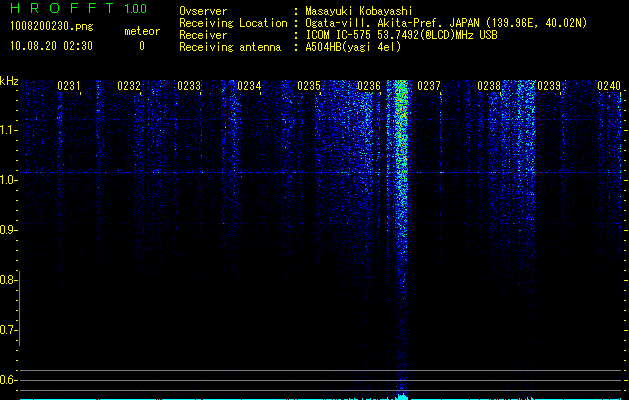This screenshot has height=400, width=629.
Task: Click the 1.0 frequency axis label
Action: click(9, 180)
